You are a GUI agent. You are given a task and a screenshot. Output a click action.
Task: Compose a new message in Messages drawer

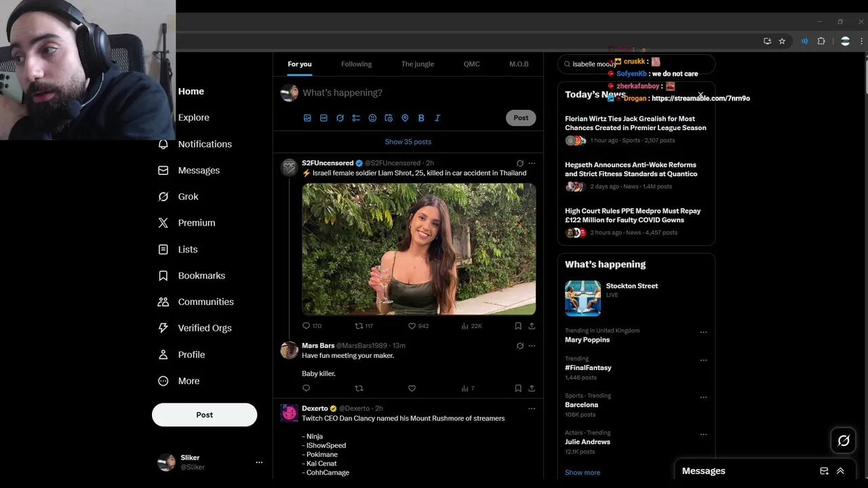click(824, 471)
